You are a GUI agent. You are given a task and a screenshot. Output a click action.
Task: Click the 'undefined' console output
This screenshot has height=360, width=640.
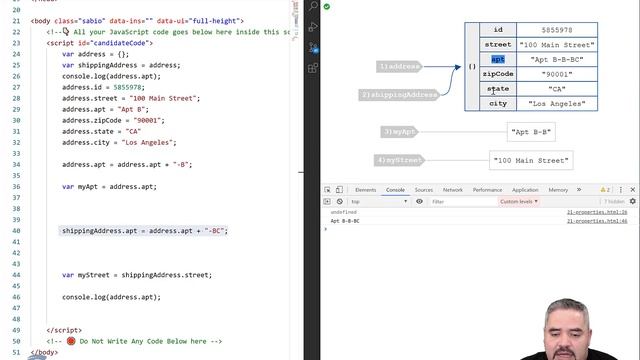[x=343, y=212]
